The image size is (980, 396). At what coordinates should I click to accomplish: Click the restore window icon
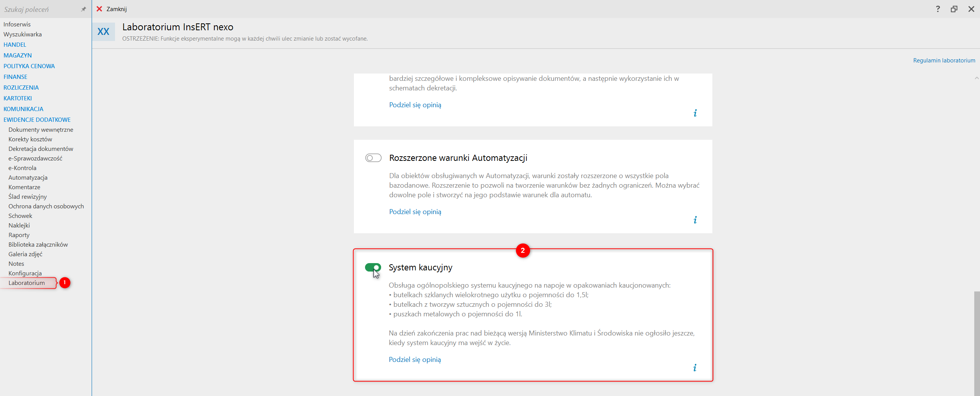(954, 9)
